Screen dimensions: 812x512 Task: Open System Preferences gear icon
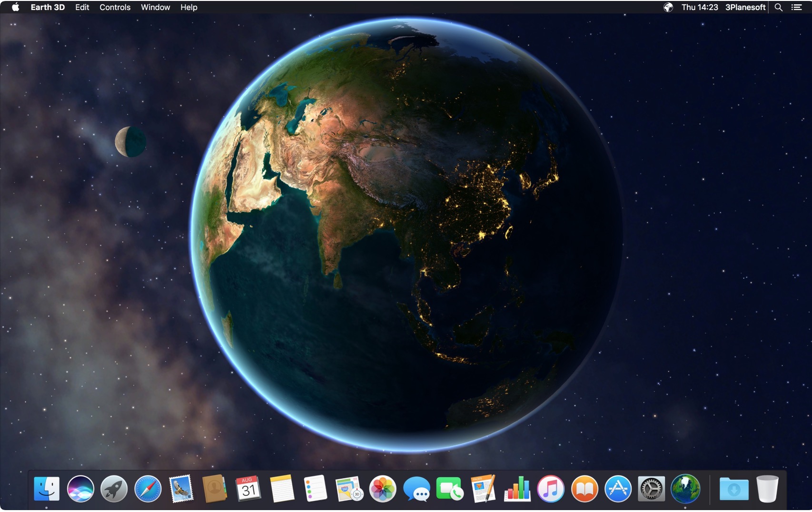[651, 489]
